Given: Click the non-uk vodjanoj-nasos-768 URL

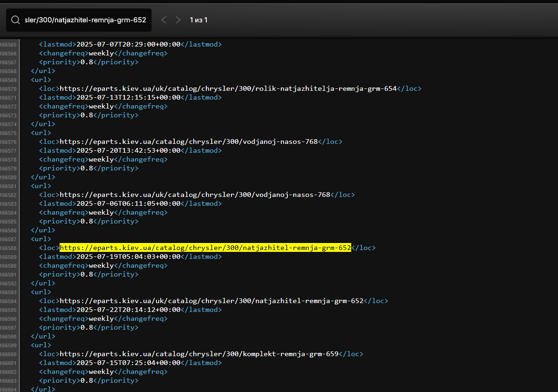Looking at the screenshot, I should (189, 142).
